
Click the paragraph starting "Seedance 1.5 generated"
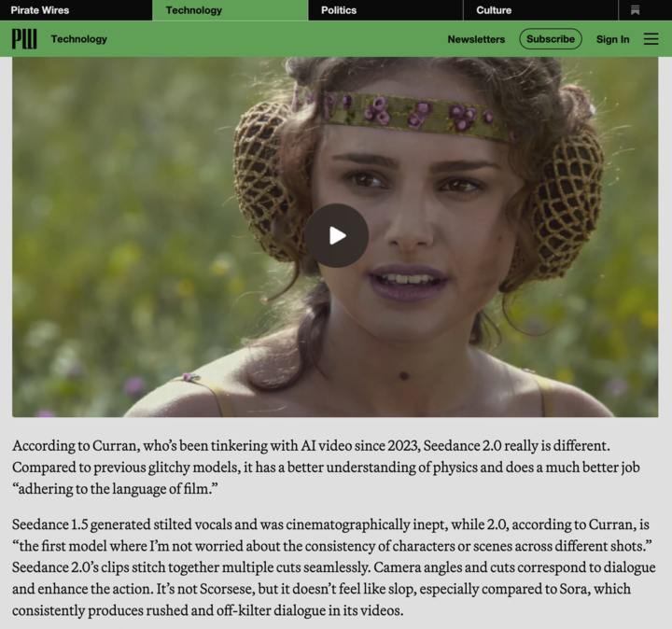click(333, 566)
